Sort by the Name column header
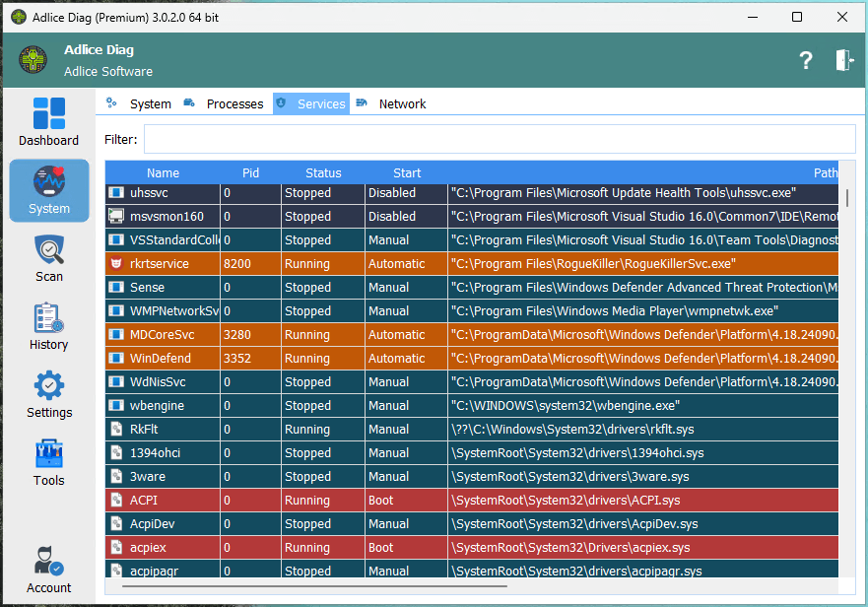Image resolution: width=868 pixels, height=607 pixels. click(x=163, y=172)
